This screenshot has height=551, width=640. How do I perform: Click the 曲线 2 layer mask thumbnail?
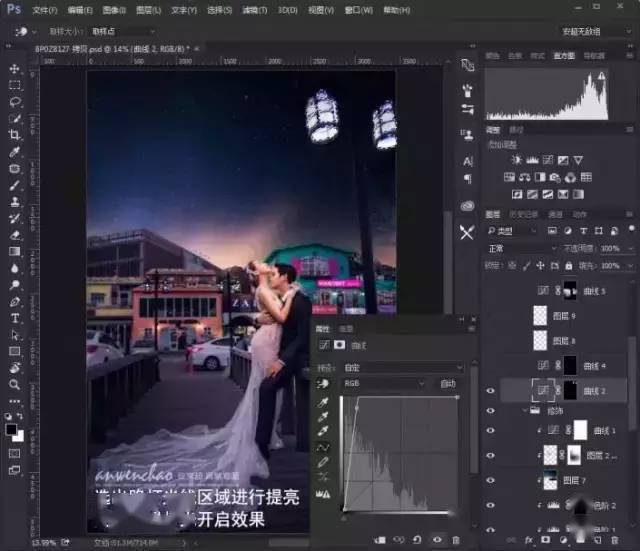pyautogui.click(x=570, y=391)
